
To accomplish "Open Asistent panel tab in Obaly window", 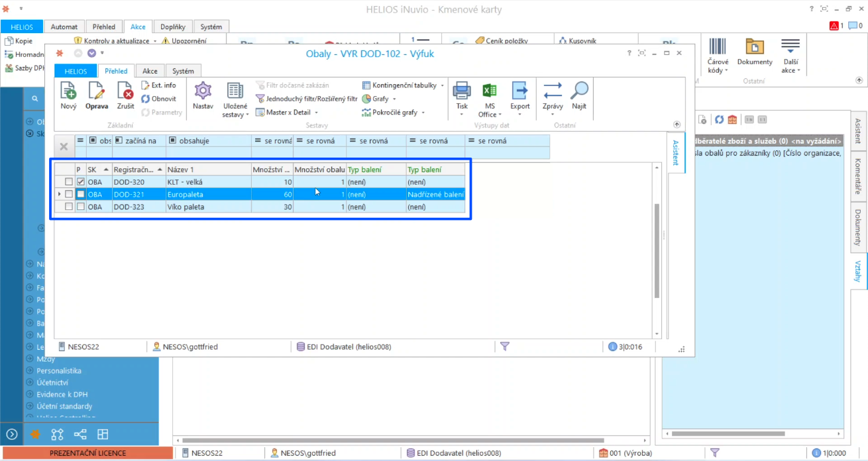I will (676, 152).
